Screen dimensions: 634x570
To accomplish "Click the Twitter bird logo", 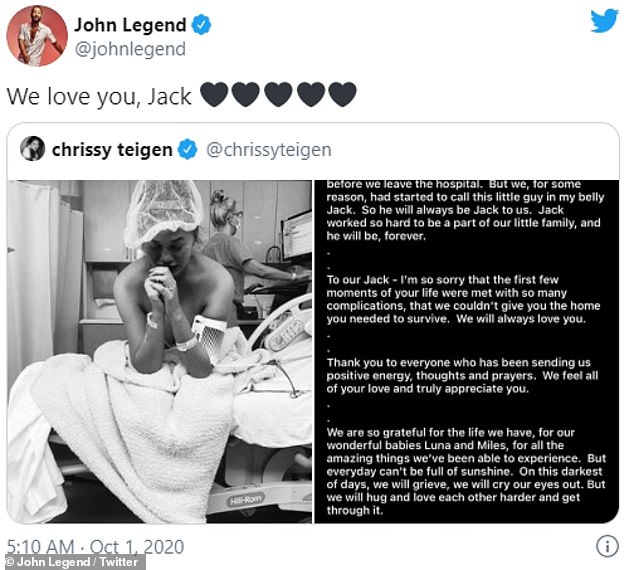I will point(604,21).
